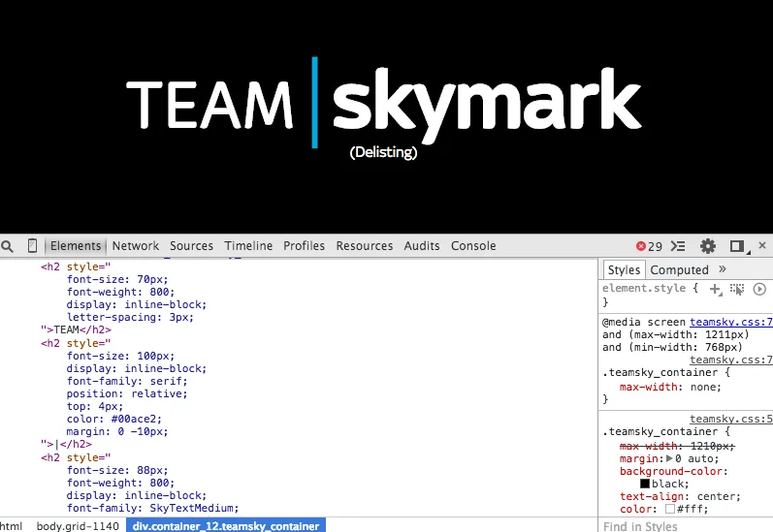
Task: Open the Sources tab
Action: click(191, 246)
